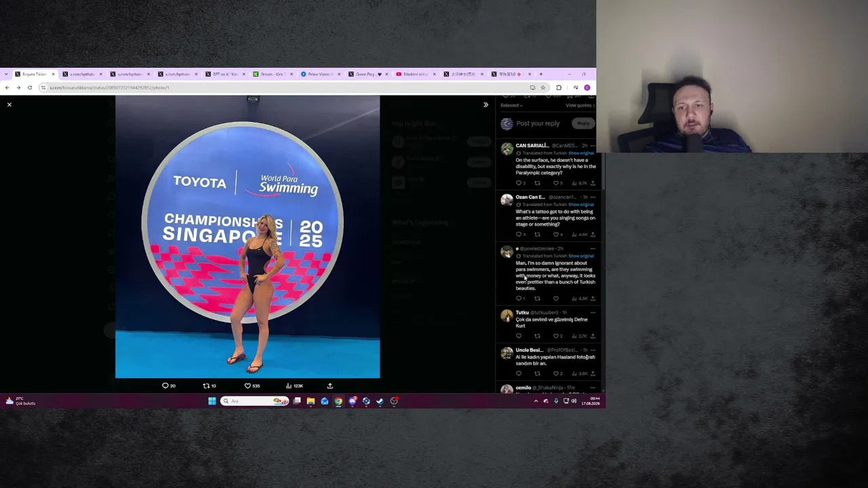Bookmark this page with the star icon
Image resolution: width=868 pixels, height=488 pixels.
coord(542,87)
